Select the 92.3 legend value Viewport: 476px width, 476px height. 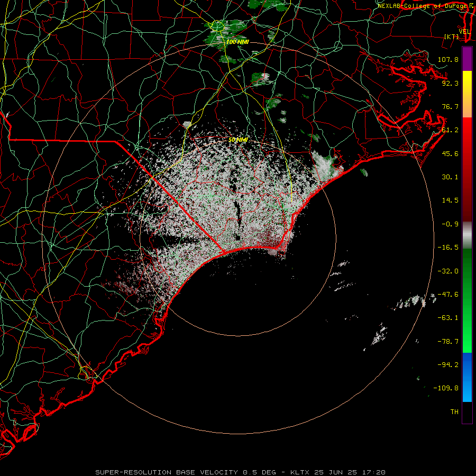coord(450,83)
